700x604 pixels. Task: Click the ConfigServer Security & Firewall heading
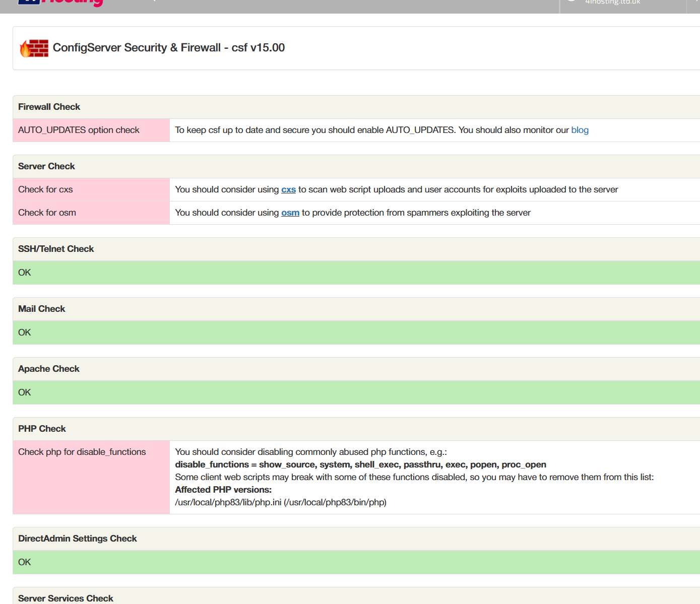pos(169,47)
